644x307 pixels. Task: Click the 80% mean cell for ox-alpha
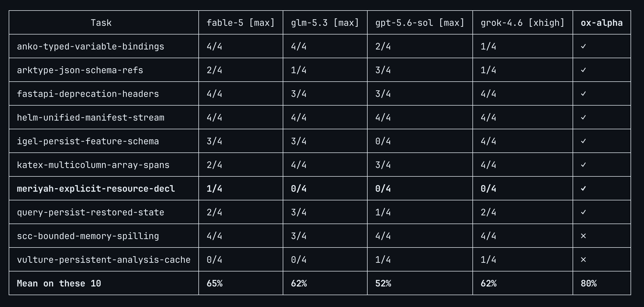pyautogui.click(x=589, y=283)
